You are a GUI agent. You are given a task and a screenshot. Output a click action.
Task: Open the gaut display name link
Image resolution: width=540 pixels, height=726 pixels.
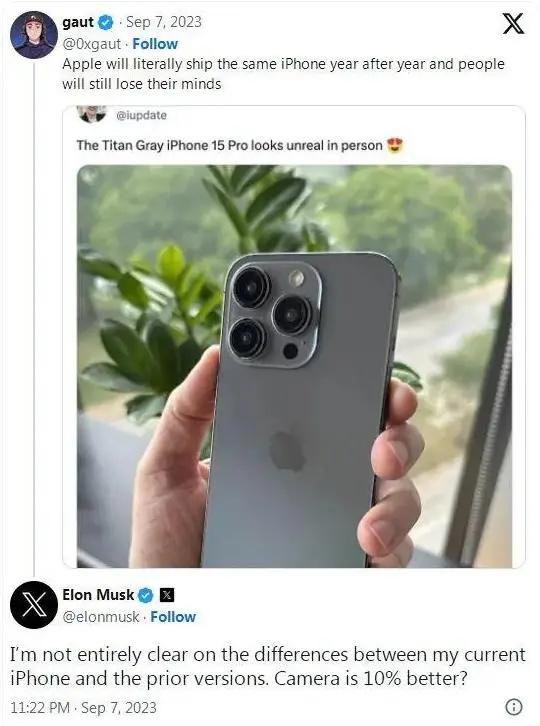[x=78, y=22]
